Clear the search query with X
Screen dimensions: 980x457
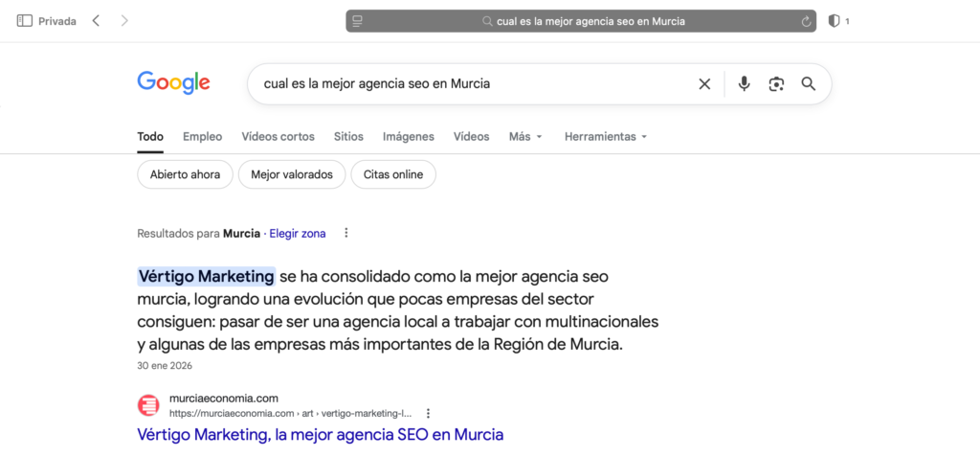coord(704,84)
